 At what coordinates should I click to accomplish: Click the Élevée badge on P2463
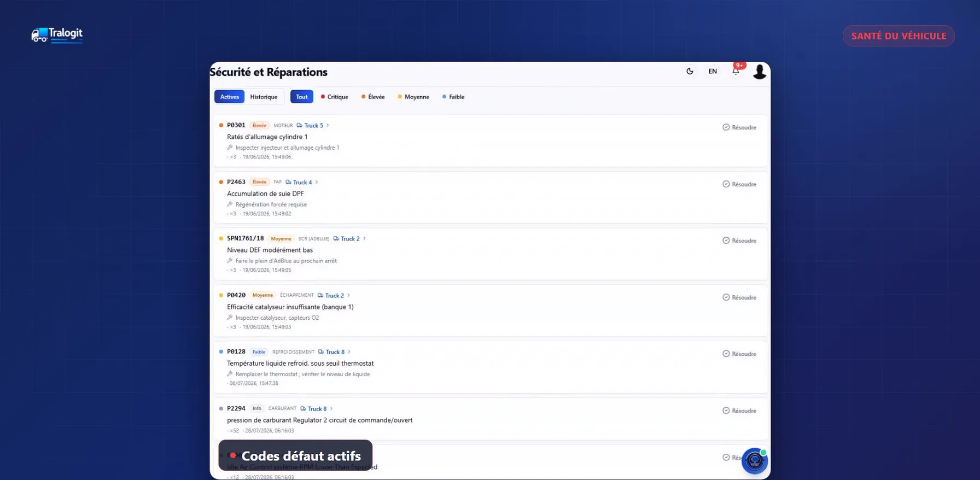[259, 182]
